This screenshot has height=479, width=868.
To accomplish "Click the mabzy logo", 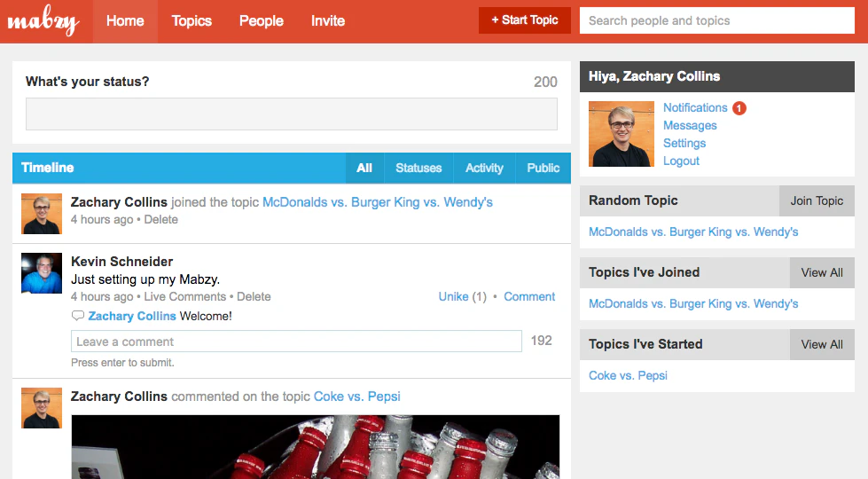I will tap(43, 21).
